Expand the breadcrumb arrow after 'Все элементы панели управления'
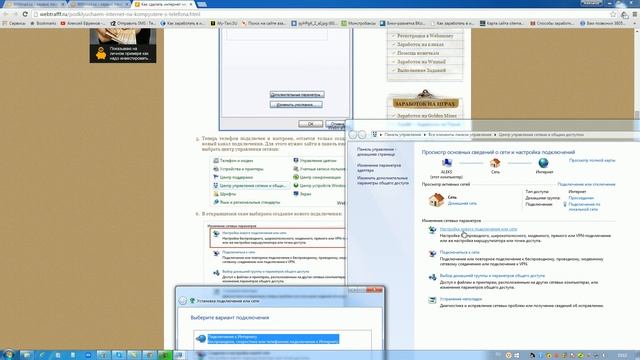The width and height of the screenshot is (640, 360). click(495, 135)
